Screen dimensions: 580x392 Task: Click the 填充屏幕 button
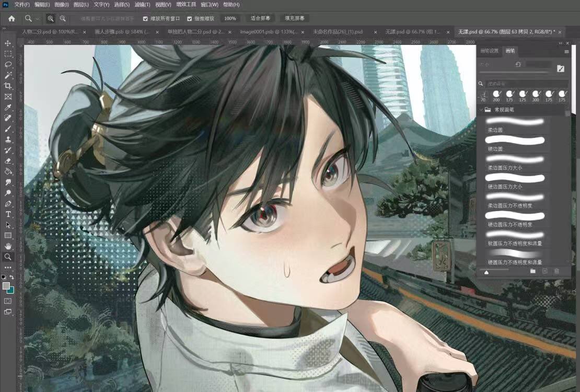click(295, 18)
